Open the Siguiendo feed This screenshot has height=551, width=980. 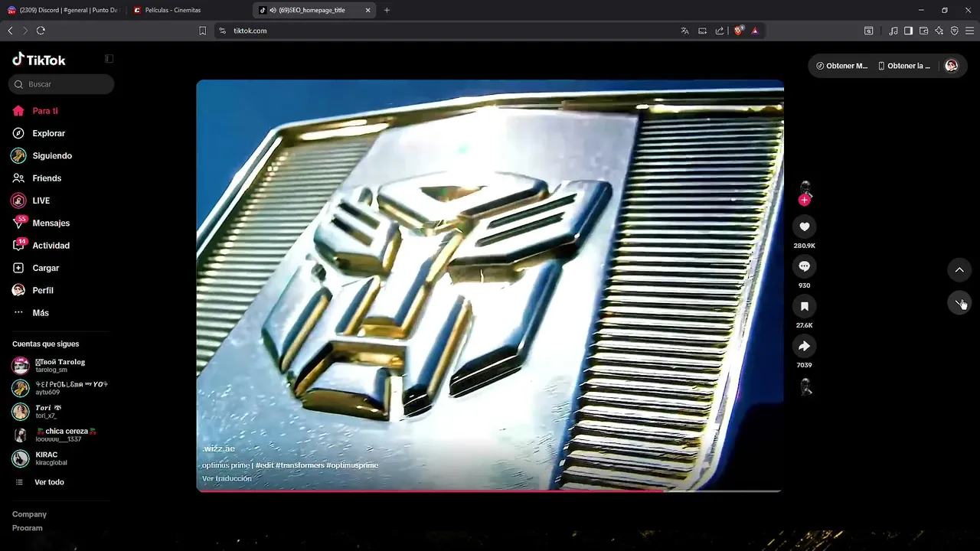[42, 155]
